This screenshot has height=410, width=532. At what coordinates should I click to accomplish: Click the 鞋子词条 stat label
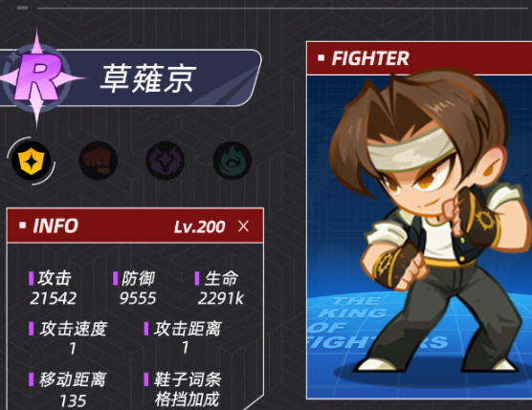point(188,379)
